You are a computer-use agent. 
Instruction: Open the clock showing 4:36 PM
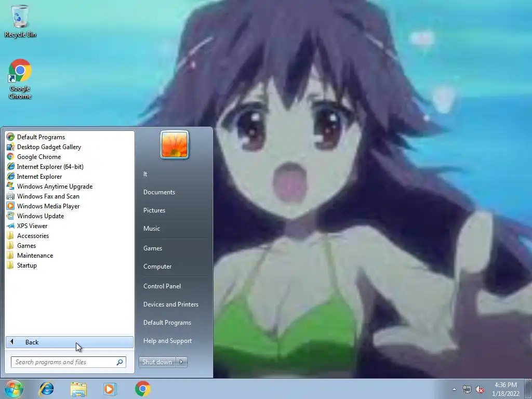pos(506,389)
